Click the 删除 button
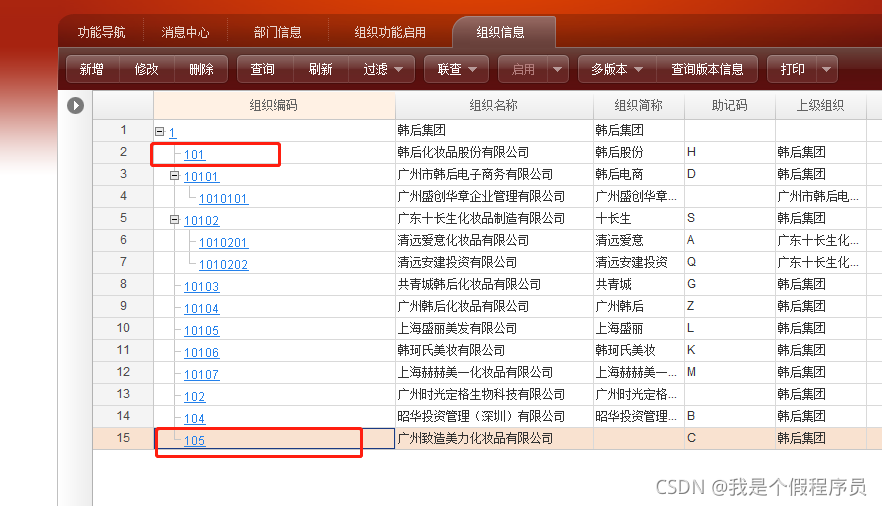This screenshot has height=506, width=882. [201, 69]
